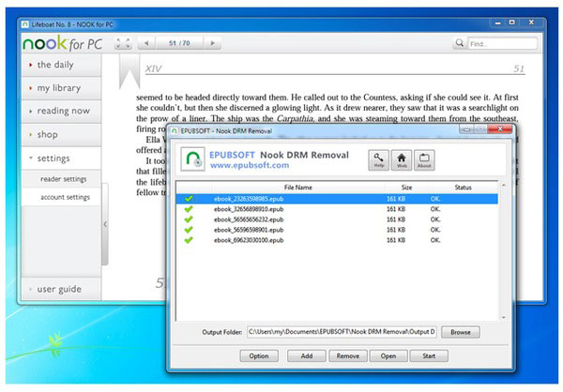Toggle checkmark for ebook_23263598985.epub
This screenshot has height=392, width=563.
pyautogui.click(x=189, y=199)
